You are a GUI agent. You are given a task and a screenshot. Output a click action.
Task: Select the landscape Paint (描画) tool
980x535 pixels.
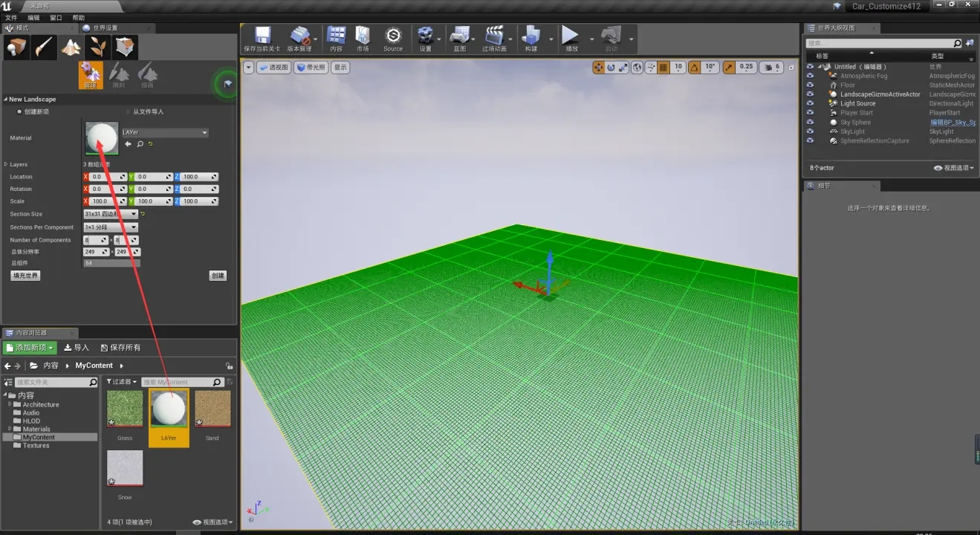(x=147, y=75)
